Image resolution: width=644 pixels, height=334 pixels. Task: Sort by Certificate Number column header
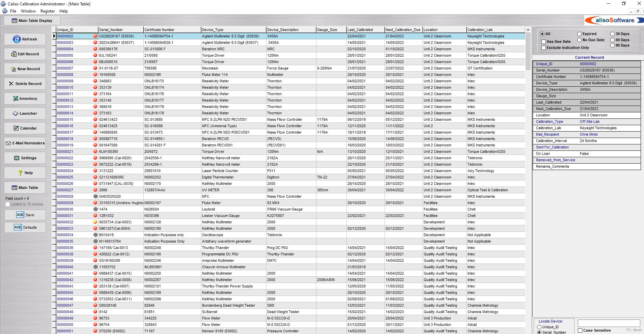click(x=172, y=30)
